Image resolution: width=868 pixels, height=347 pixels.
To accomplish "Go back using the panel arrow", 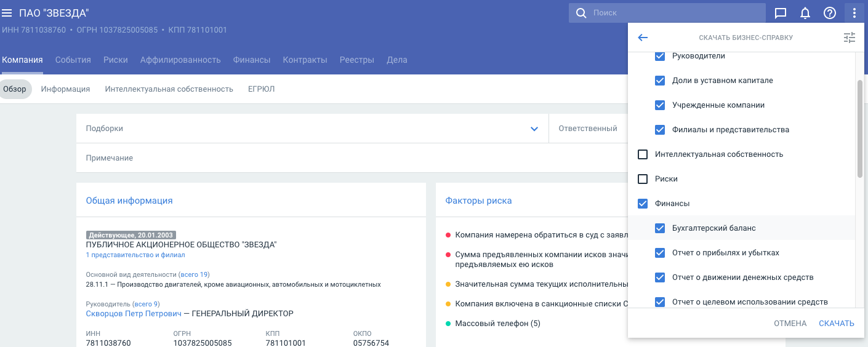I will [643, 38].
